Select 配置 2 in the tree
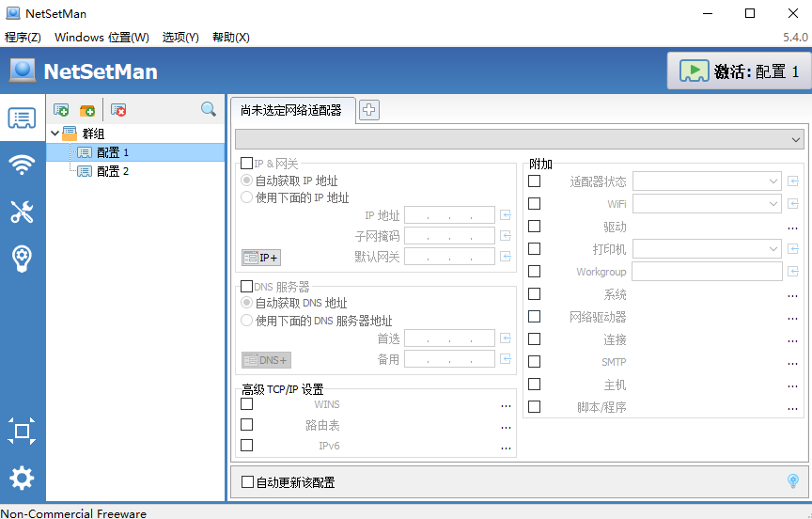This screenshot has width=812, height=519. (x=113, y=171)
